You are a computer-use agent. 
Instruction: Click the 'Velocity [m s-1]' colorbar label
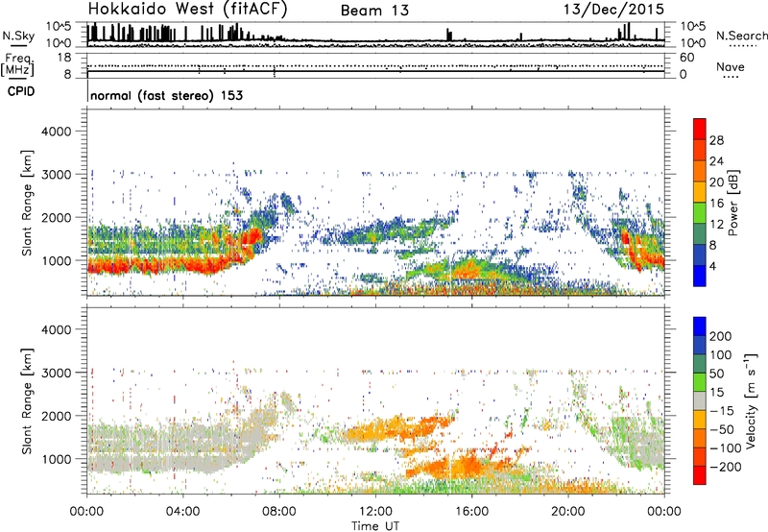pyautogui.click(x=751, y=400)
